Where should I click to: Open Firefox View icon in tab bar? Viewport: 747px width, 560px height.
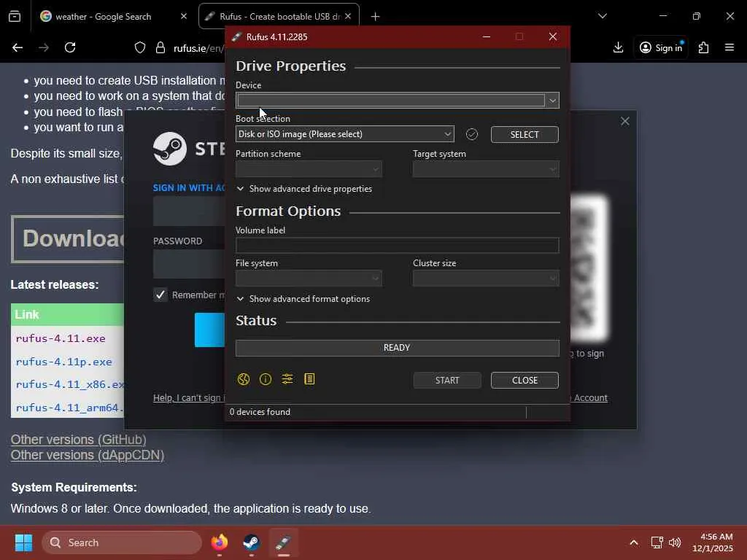(15, 17)
